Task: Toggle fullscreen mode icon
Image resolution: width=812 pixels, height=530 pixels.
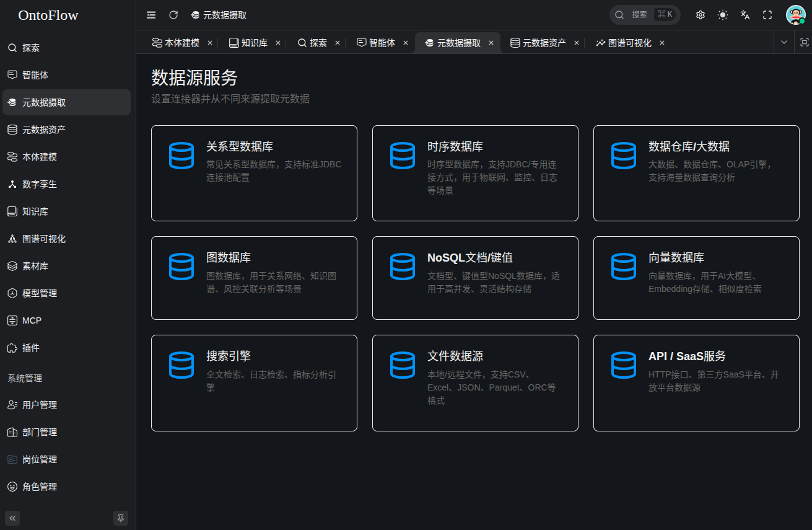Action: pos(767,15)
